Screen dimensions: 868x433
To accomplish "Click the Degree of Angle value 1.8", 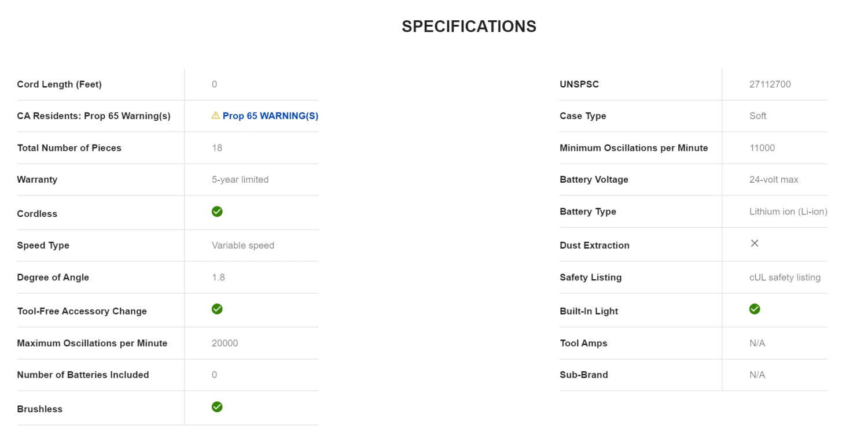I will tap(218, 277).
